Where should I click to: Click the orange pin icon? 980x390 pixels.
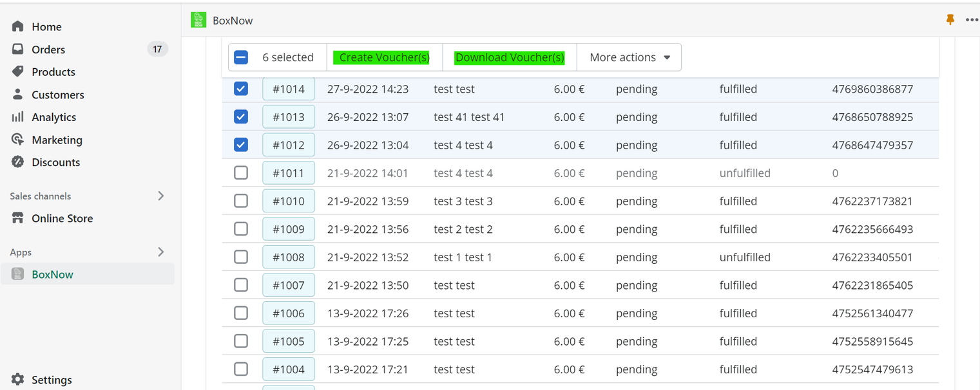point(950,20)
